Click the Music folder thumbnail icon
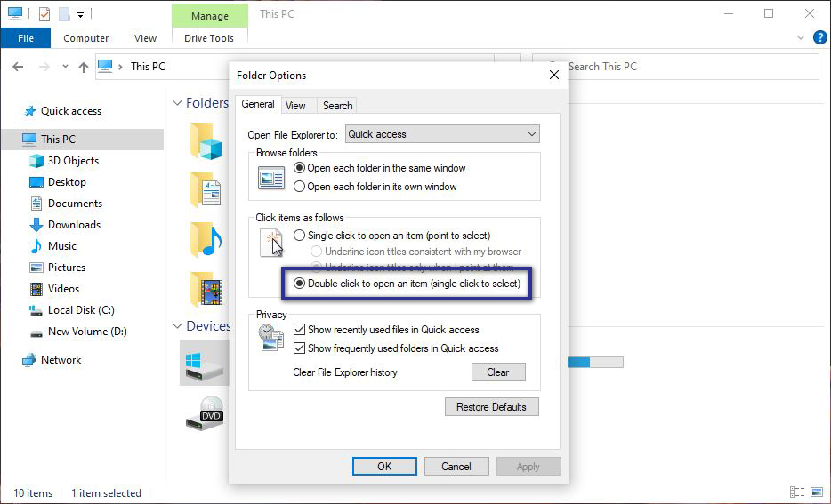Screen dimensions: 831x504 (206, 239)
